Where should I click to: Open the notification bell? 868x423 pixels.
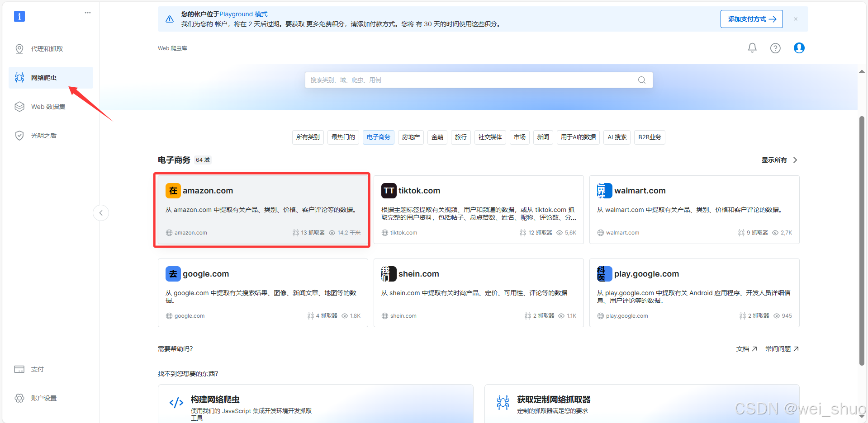click(x=752, y=47)
